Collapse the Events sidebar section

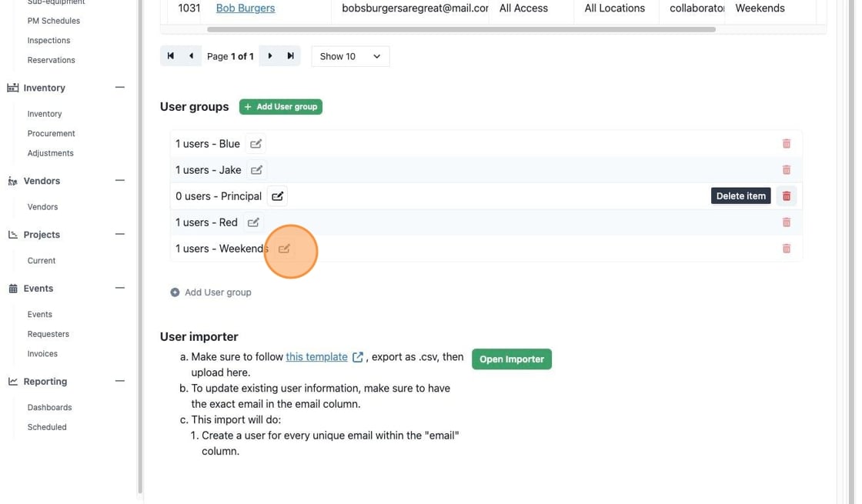(120, 288)
